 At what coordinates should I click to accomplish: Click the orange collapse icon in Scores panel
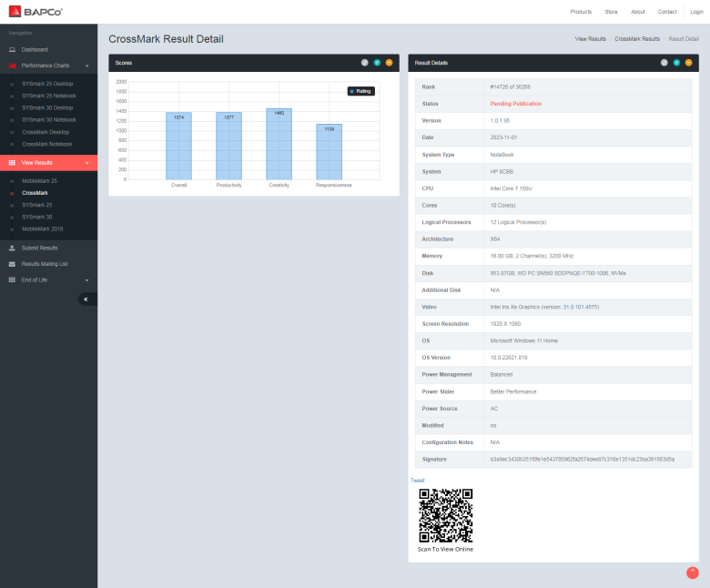389,63
